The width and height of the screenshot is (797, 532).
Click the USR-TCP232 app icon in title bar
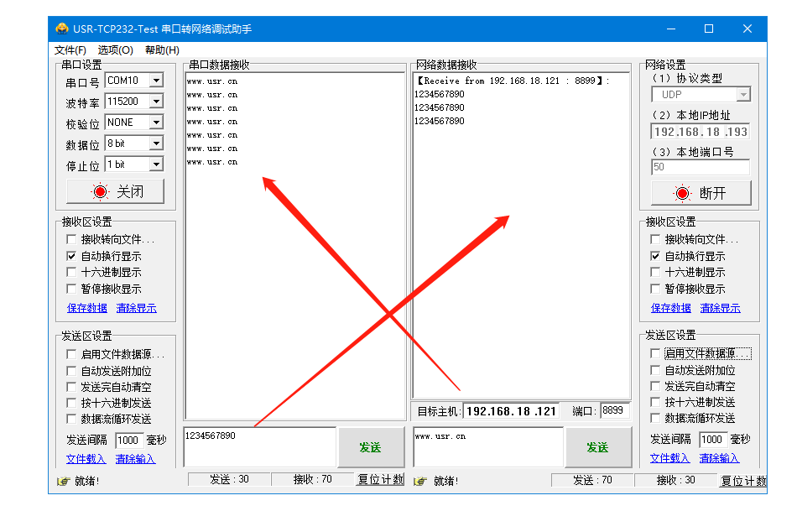tap(62, 29)
